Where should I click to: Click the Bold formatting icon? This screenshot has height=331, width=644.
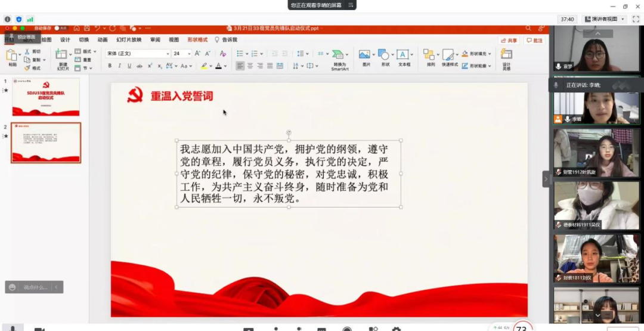(x=110, y=66)
